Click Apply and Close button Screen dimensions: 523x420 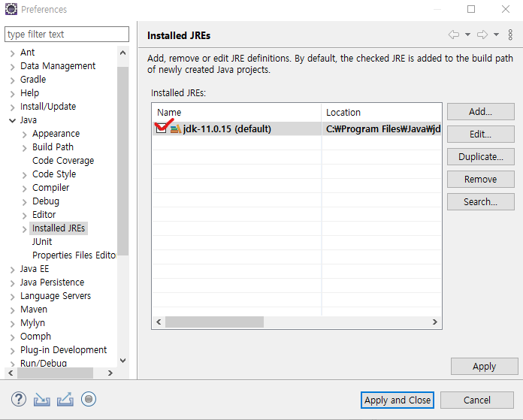[x=398, y=400]
